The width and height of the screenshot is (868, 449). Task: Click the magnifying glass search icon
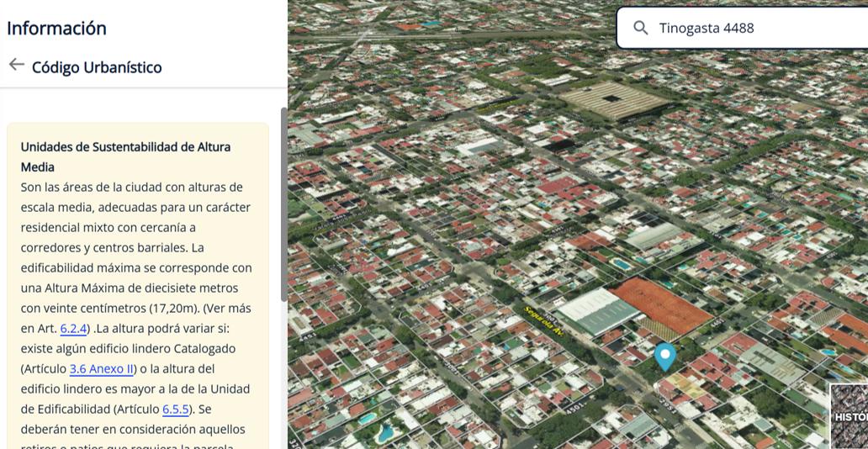[640, 29]
